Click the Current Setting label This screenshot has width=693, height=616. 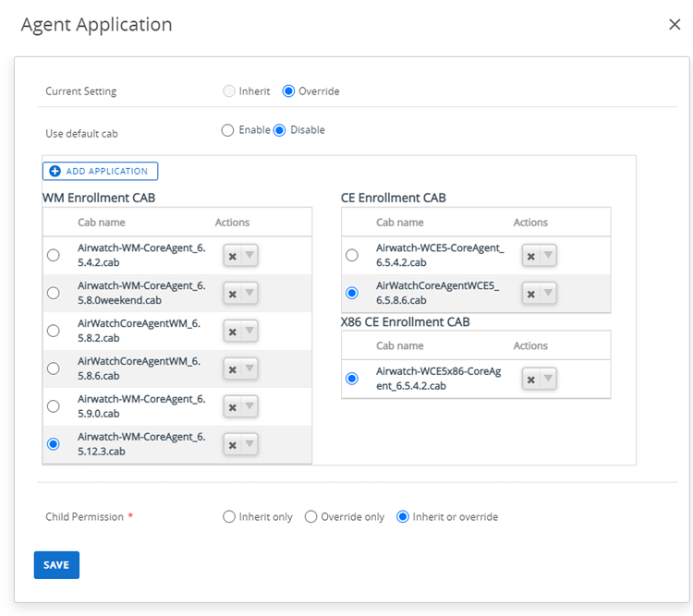coord(81,91)
